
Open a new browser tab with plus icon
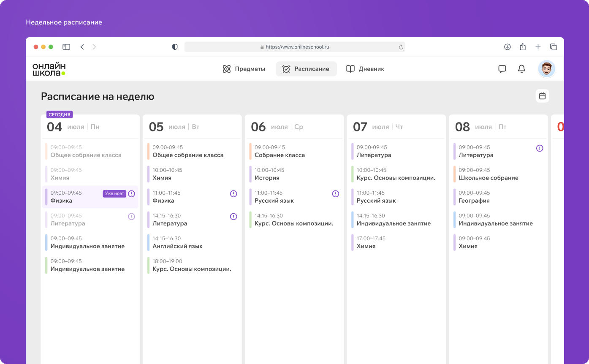(x=538, y=47)
